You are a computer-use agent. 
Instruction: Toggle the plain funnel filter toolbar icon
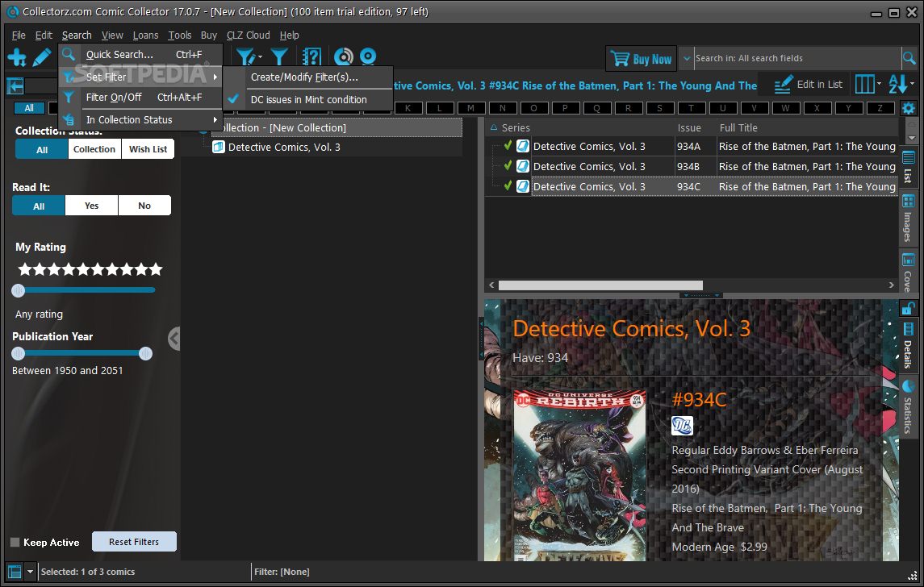[278, 57]
